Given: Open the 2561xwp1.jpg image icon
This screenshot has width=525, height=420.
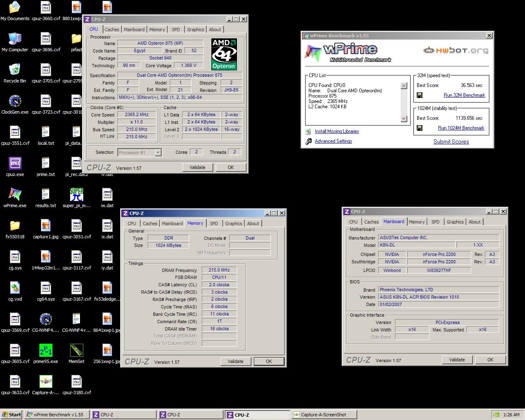Looking at the screenshot, I should 107,354.
